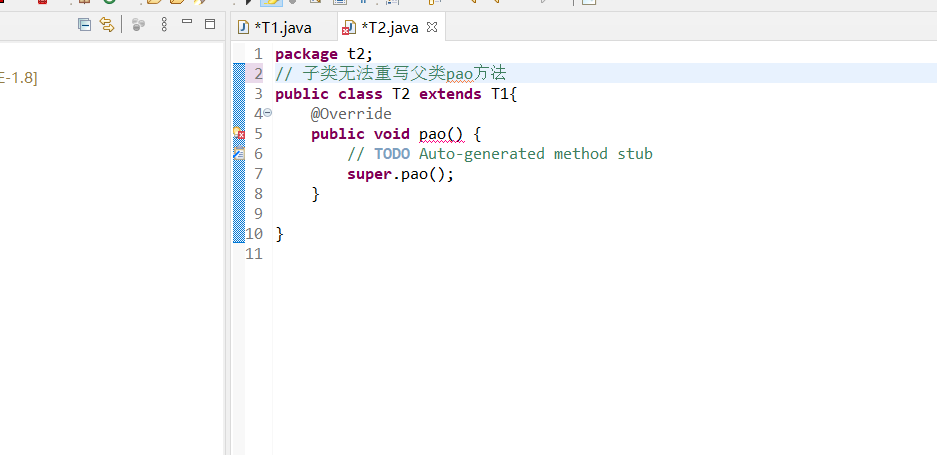Click the super.pao(); statement
The image size is (937, 455).
coord(400,175)
